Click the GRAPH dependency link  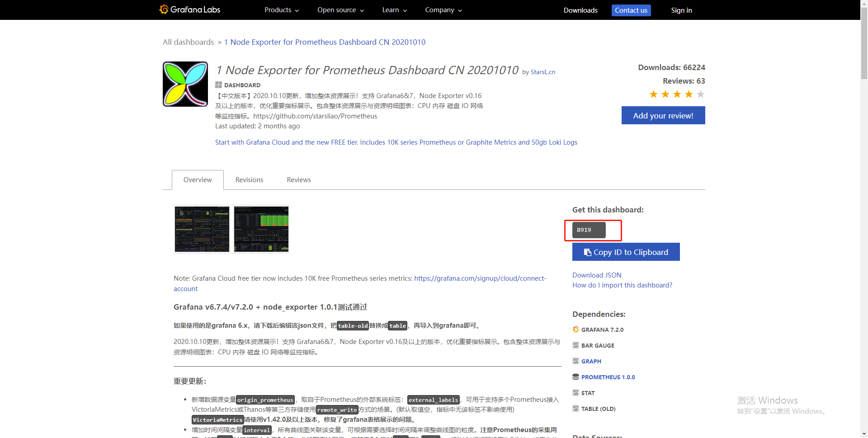pos(591,361)
